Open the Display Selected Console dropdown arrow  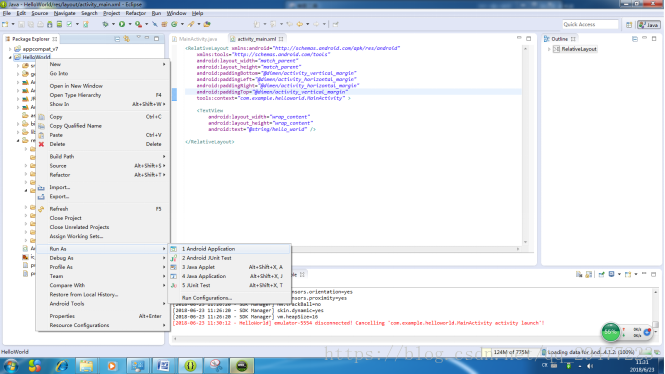[619, 275]
